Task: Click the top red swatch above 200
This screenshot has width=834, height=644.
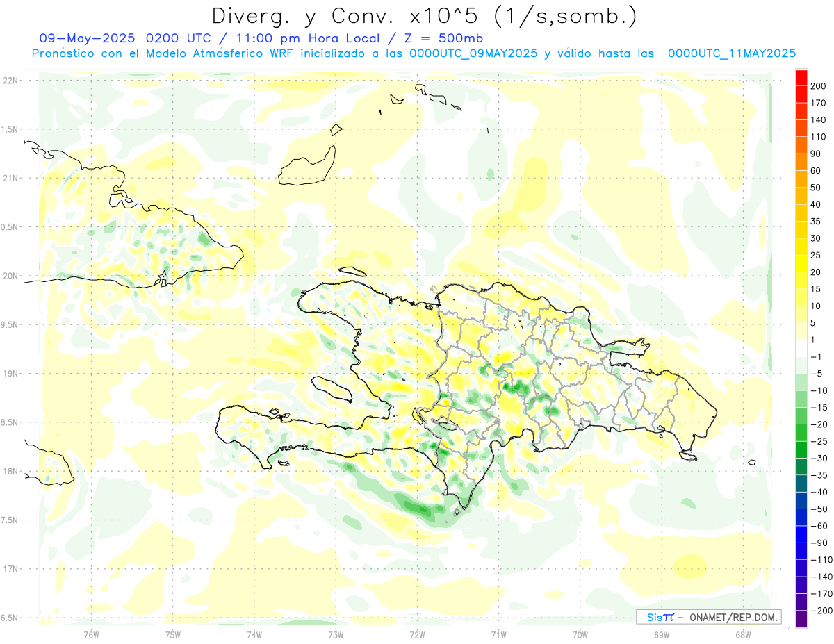Action: (801, 78)
